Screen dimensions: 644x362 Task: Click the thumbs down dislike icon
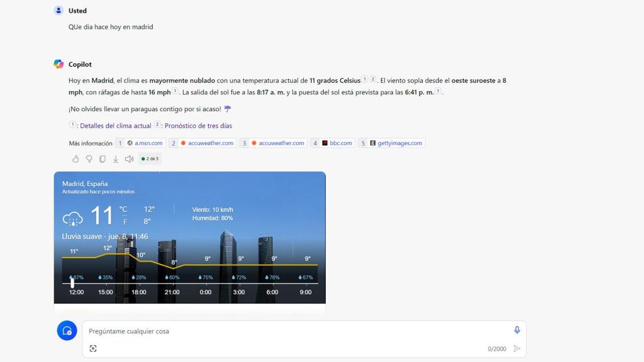point(89,159)
